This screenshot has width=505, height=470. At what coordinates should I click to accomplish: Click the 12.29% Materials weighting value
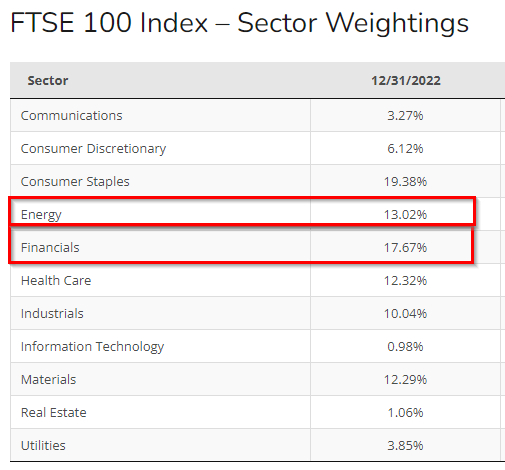pyautogui.click(x=405, y=379)
